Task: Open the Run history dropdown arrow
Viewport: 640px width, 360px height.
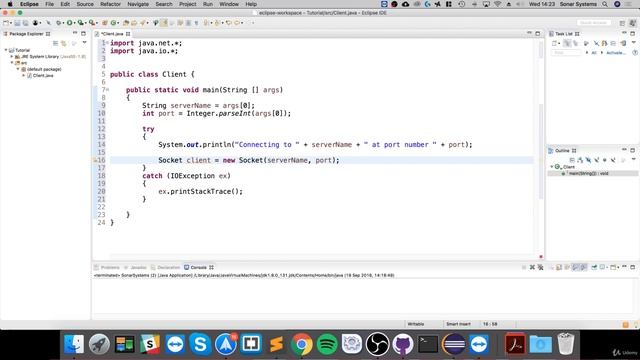Action: pos(75,23)
